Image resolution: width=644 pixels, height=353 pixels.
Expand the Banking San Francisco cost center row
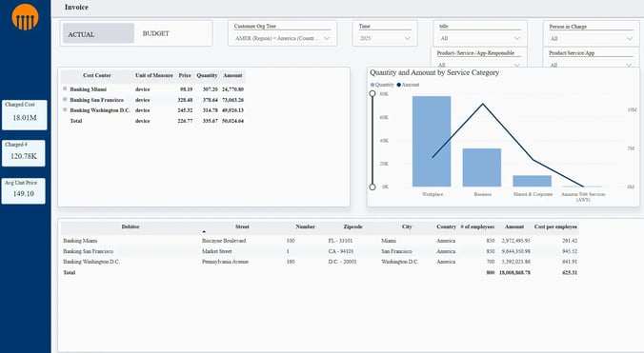pyautogui.click(x=65, y=99)
